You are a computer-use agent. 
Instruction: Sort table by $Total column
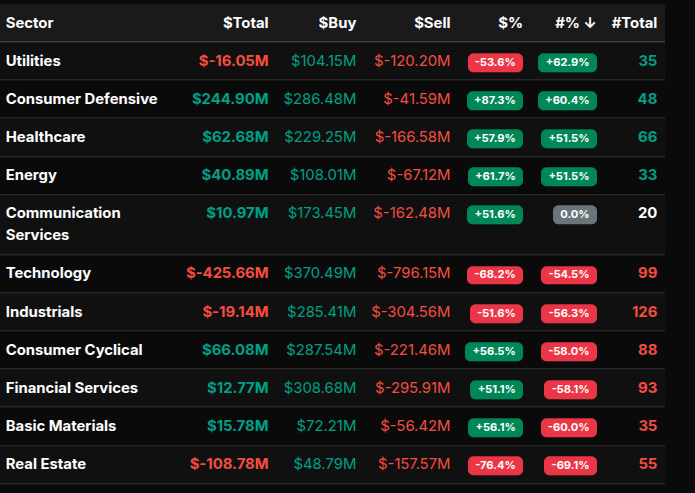click(x=245, y=22)
